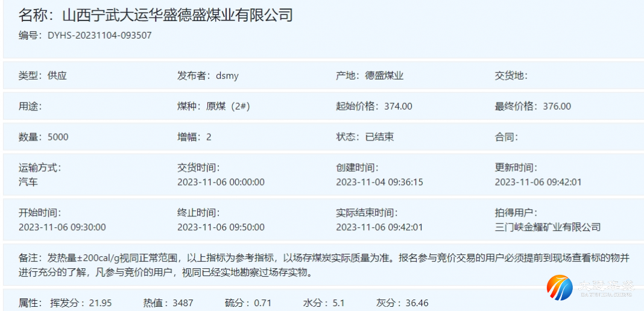Click creation time 2023-11-04 09:36:15
644x311 pixels.
(x=379, y=182)
